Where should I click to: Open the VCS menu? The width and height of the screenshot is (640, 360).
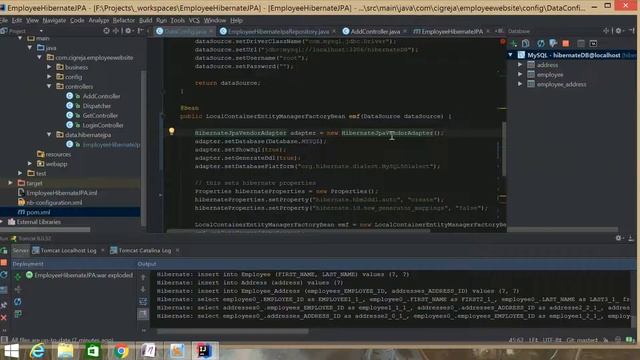[x=194, y=20]
